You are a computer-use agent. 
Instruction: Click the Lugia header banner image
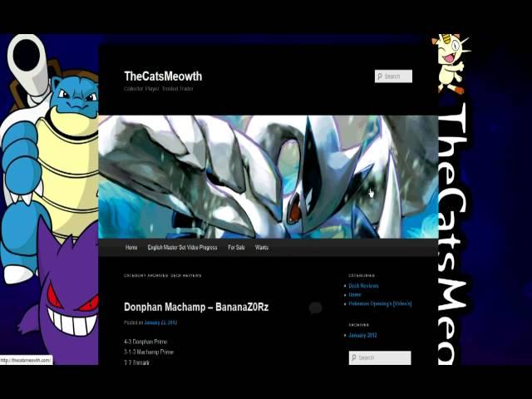(268, 177)
